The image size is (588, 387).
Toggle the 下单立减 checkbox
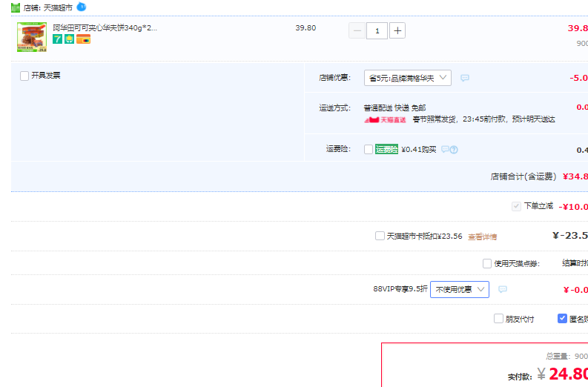516,206
